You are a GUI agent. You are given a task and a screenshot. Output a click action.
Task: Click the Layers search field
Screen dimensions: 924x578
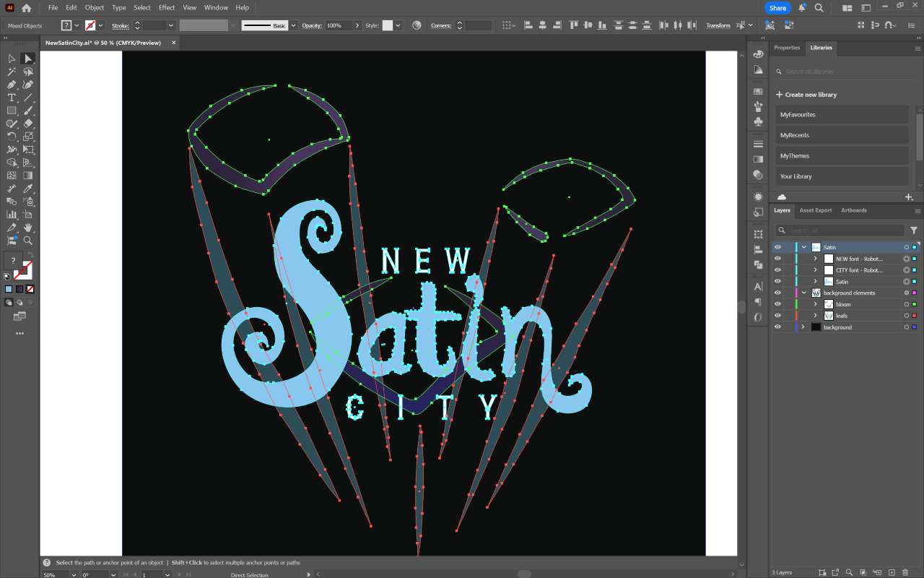(841, 230)
